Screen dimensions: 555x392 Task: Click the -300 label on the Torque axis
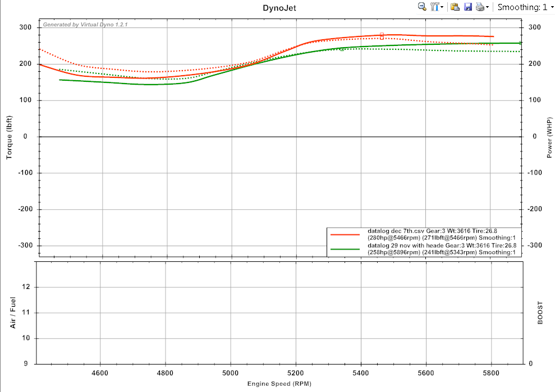pos(25,245)
